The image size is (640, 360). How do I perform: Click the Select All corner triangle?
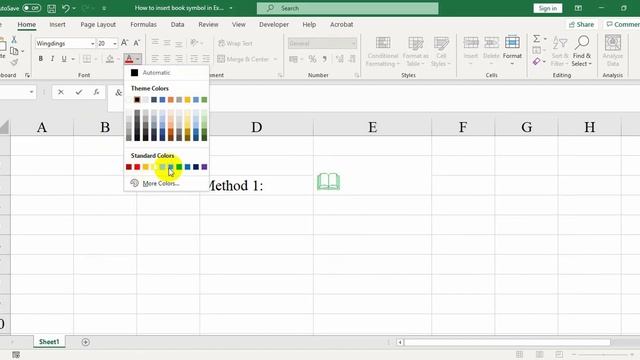pyautogui.click(x=4, y=127)
